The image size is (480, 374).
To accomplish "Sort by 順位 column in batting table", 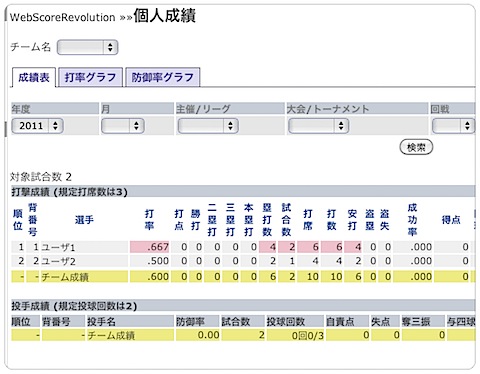I will coord(18,220).
